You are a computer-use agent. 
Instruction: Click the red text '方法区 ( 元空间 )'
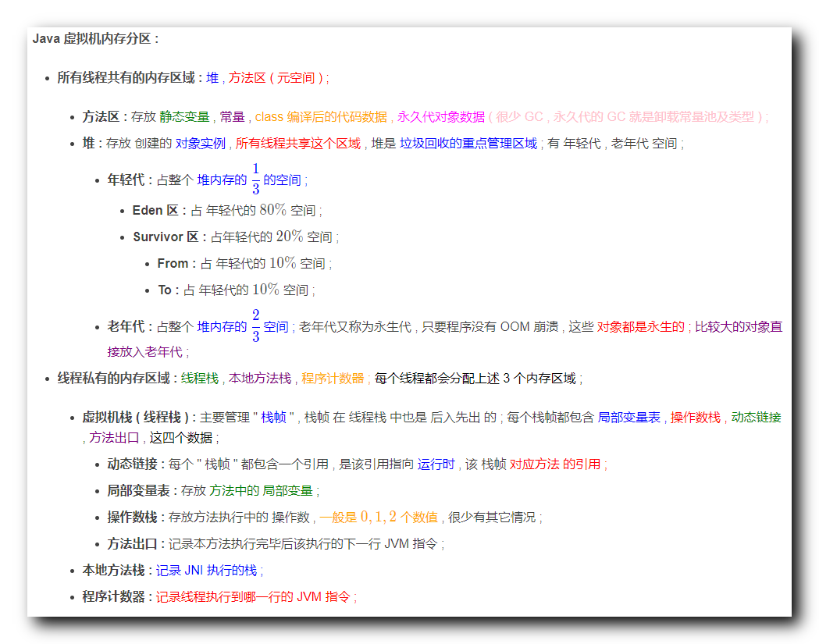point(276,78)
